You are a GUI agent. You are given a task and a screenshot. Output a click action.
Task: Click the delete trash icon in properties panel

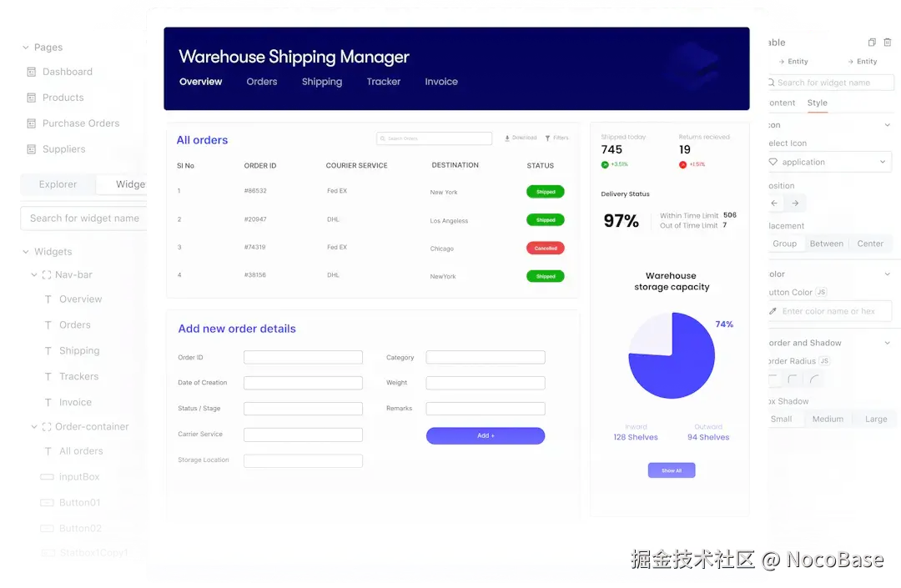(x=887, y=42)
